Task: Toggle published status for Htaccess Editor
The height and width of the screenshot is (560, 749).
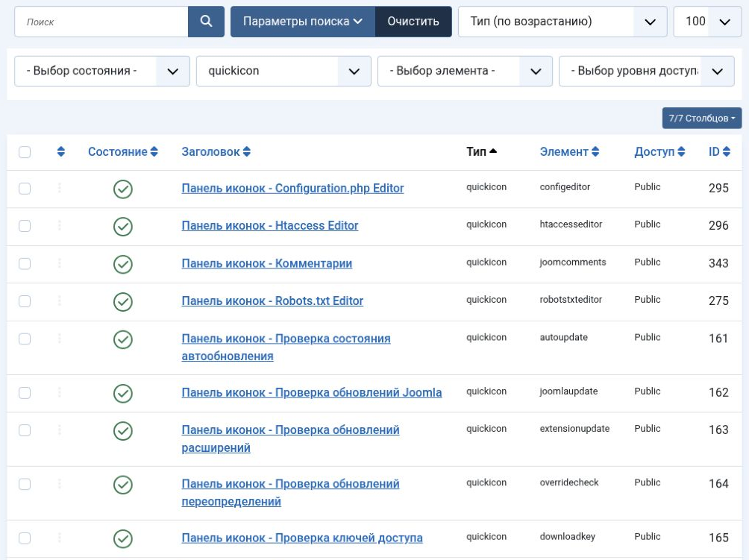Action: 123,226
